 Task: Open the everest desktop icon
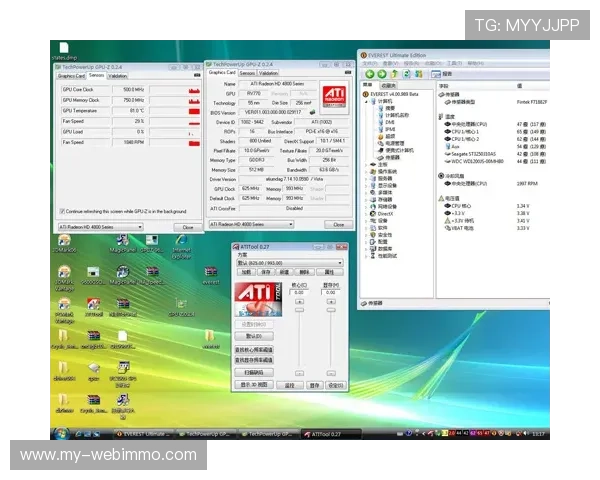coord(210,276)
